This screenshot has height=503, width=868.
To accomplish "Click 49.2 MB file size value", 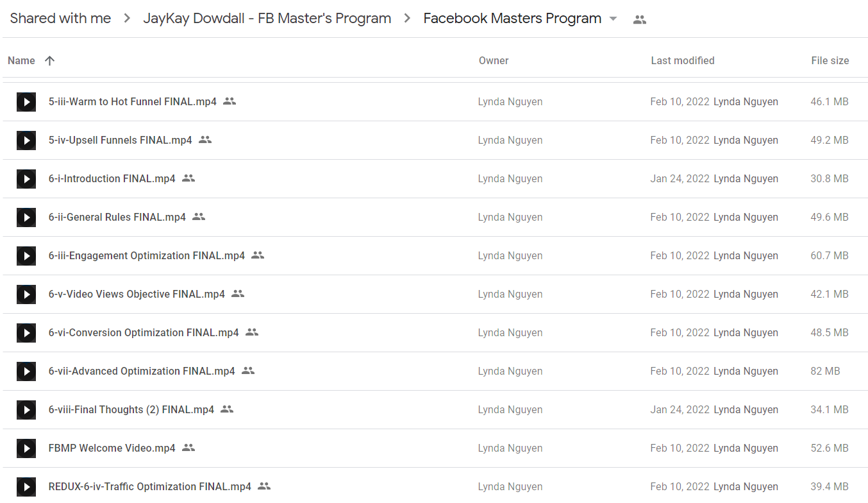I will point(830,140).
